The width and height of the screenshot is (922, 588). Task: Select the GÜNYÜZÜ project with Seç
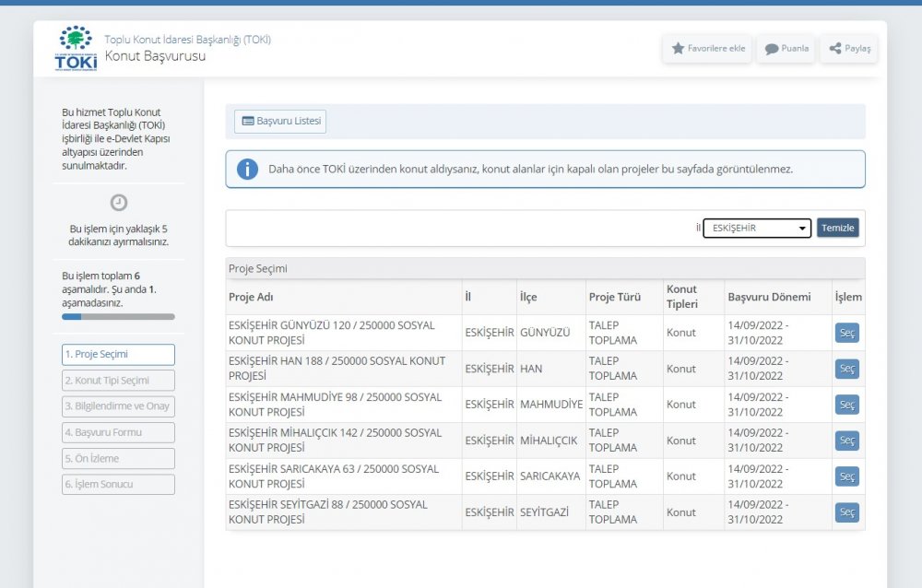(846, 333)
